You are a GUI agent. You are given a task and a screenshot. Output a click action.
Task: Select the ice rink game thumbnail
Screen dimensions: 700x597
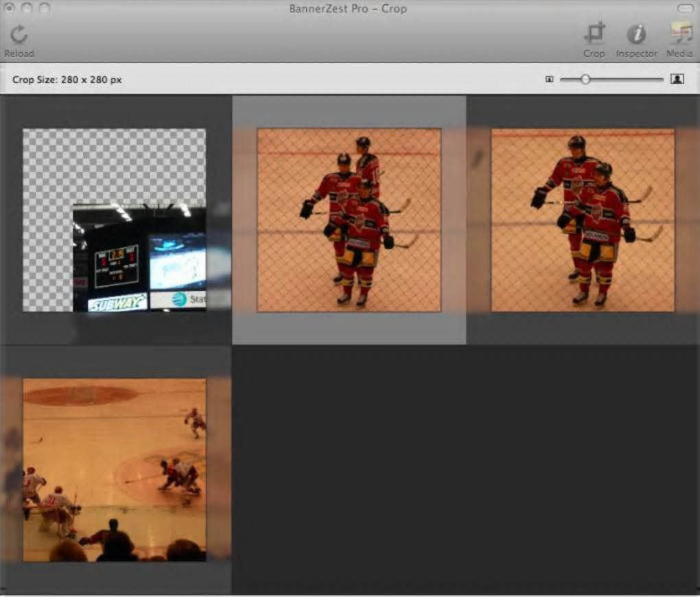tap(115, 470)
